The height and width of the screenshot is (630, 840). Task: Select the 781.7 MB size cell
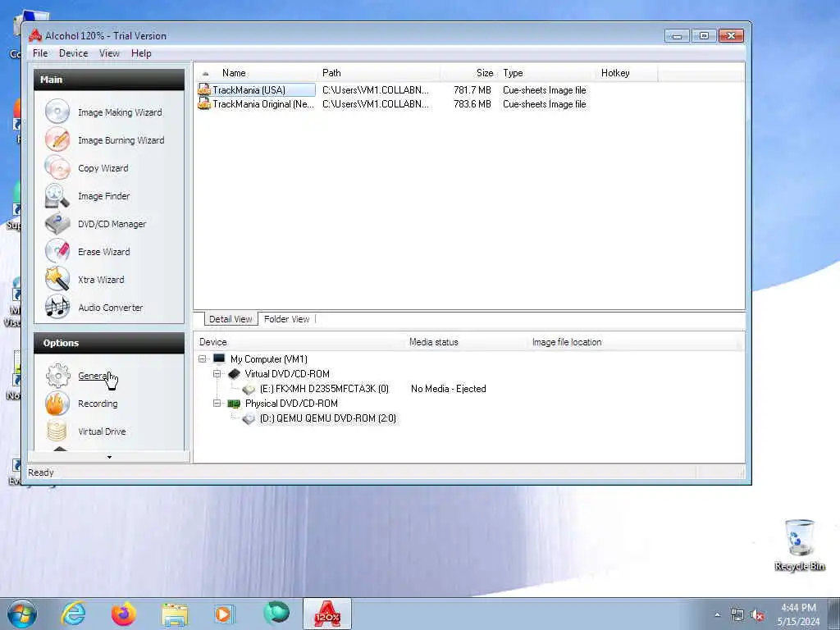(x=472, y=90)
